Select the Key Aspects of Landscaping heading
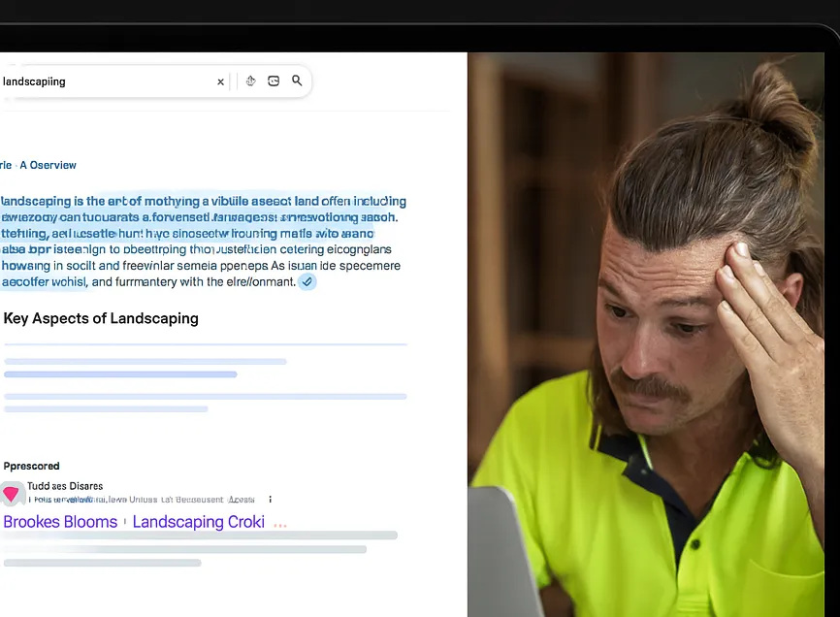This screenshot has width=840, height=617. click(x=101, y=318)
